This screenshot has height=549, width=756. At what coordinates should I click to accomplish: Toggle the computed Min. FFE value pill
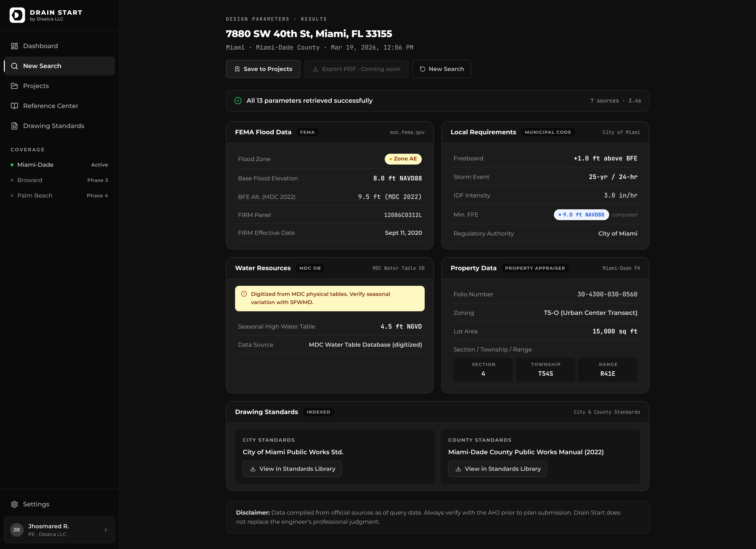pos(581,215)
